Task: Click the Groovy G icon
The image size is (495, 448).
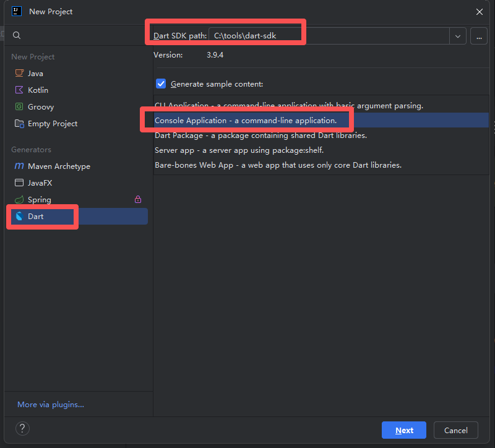Action: point(19,106)
